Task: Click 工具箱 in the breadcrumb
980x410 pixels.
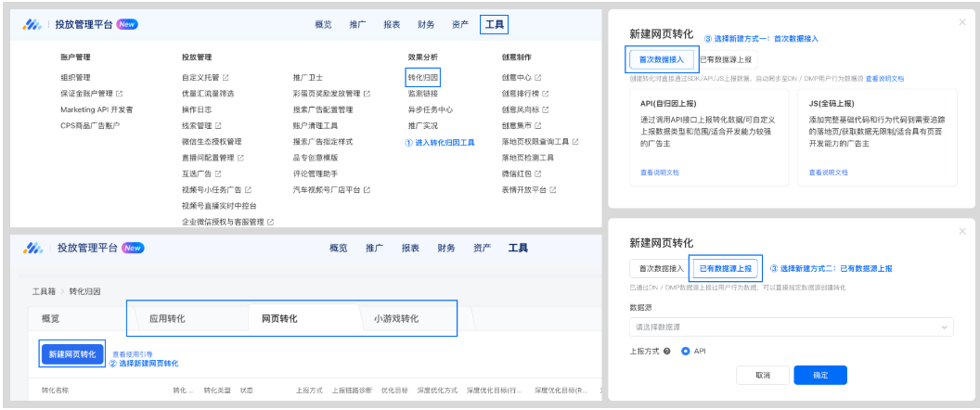Action: pos(43,291)
